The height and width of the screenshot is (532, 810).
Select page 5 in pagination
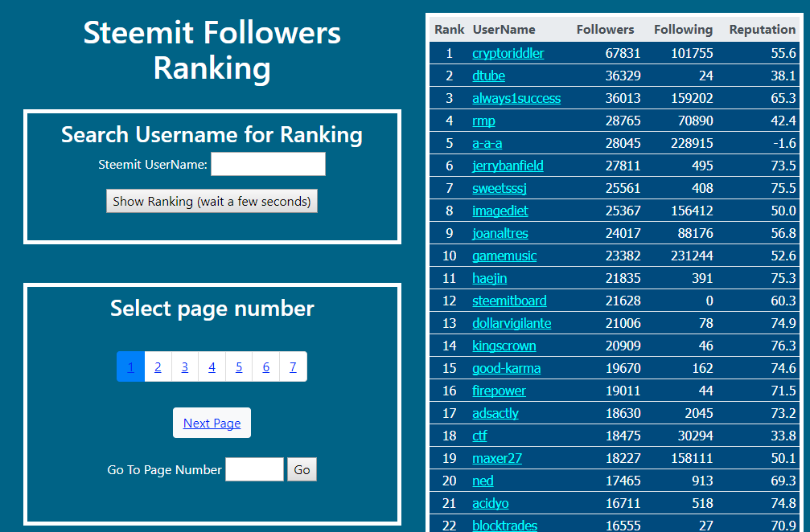[239, 367]
